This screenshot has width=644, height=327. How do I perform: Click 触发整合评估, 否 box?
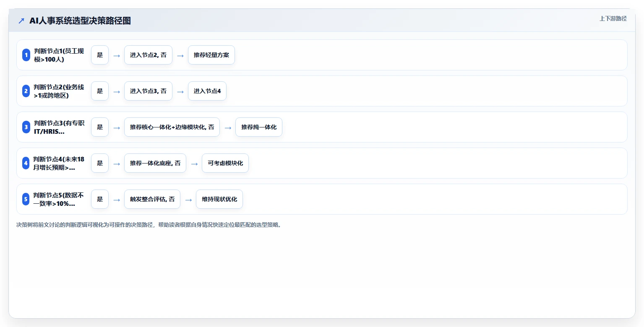coord(152,199)
